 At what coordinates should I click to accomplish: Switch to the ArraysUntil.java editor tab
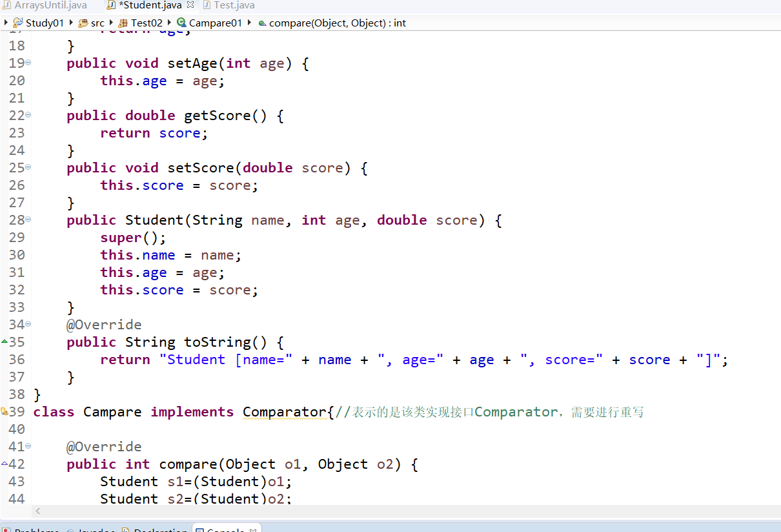click(44, 5)
